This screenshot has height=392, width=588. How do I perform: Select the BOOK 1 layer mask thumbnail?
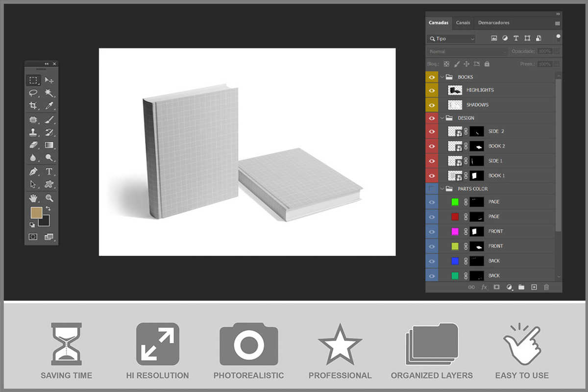tap(477, 175)
